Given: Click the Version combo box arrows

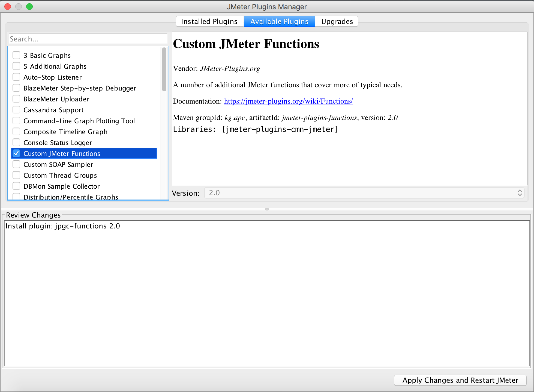Looking at the screenshot, I should (520, 193).
